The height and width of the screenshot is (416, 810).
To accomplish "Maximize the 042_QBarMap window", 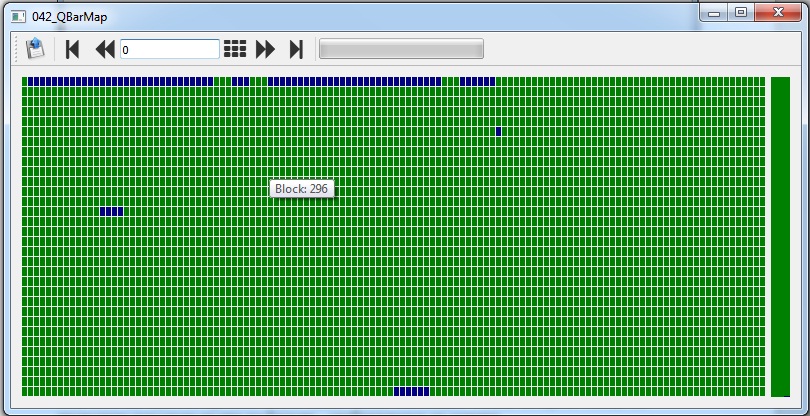I will (x=741, y=12).
